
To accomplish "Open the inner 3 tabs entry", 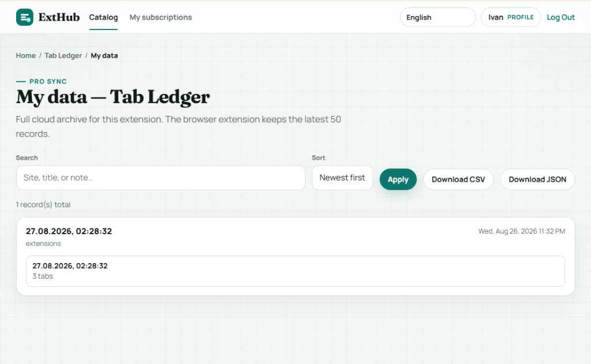I will coord(295,271).
